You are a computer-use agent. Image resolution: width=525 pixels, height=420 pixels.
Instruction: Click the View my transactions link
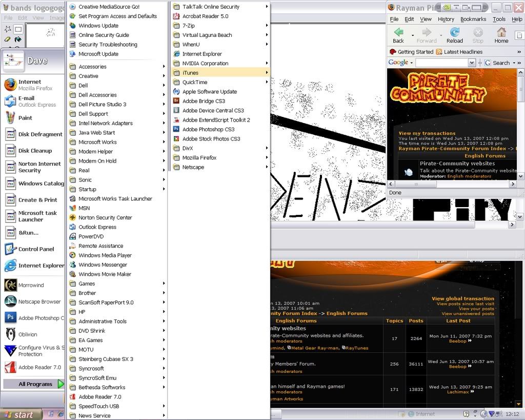(427, 133)
